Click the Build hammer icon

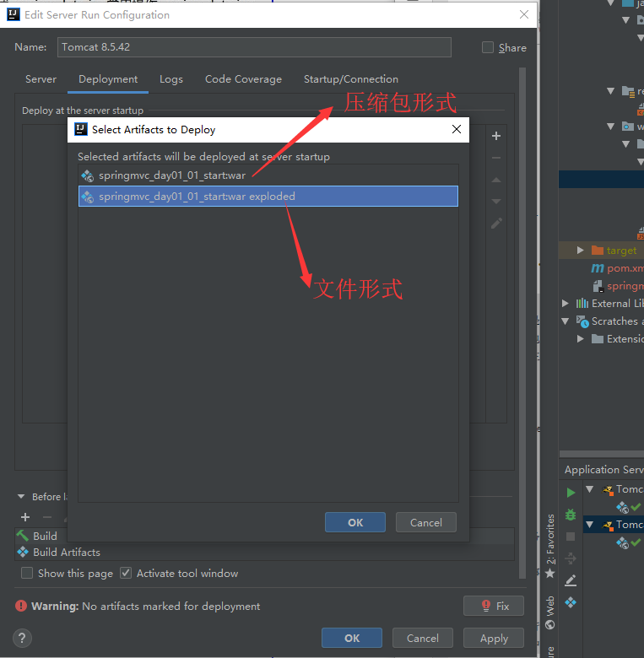tap(23, 536)
